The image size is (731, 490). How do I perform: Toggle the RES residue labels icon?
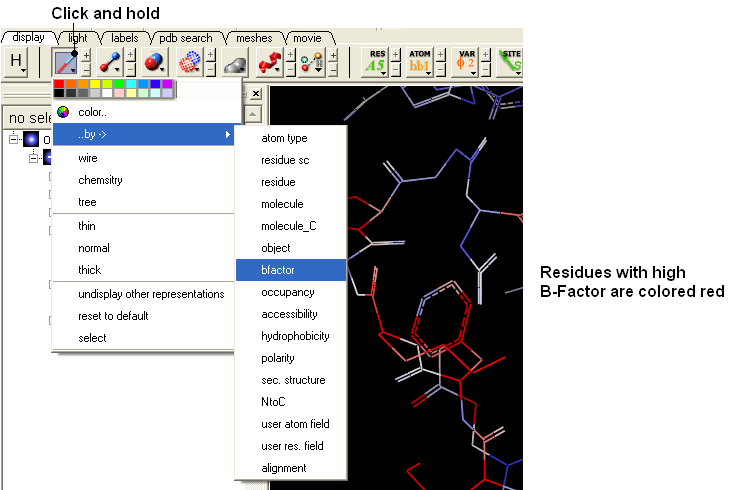(375, 62)
